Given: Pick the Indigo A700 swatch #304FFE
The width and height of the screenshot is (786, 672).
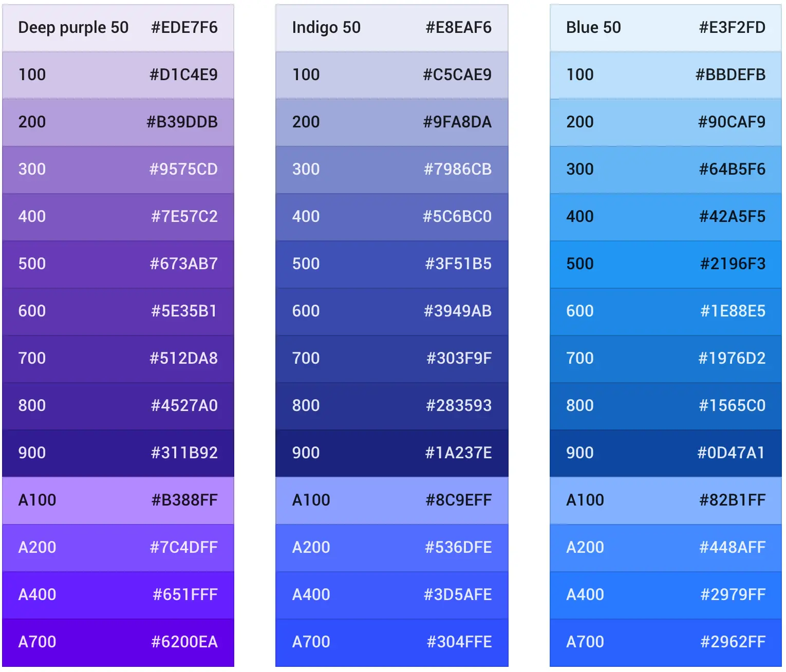Looking at the screenshot, I should [x=392, y=643].
